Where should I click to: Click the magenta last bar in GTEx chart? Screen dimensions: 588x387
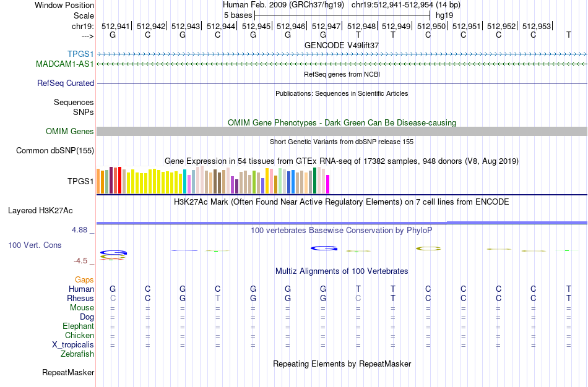click(328, 184)
